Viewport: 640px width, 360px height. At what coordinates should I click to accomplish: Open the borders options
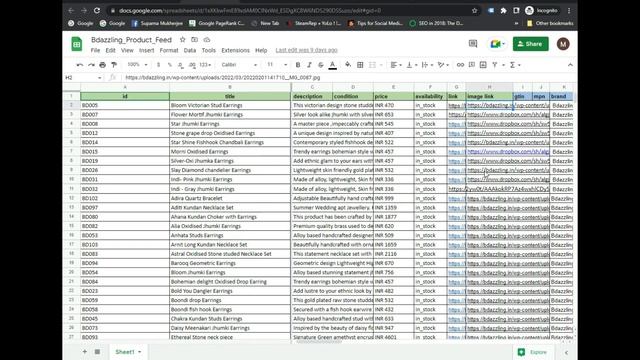pos(360,65)
